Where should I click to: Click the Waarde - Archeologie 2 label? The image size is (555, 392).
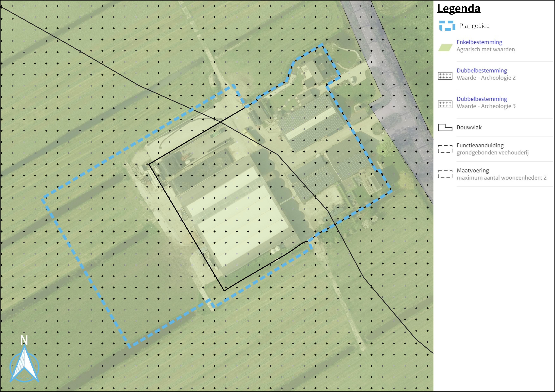(486, 78)
